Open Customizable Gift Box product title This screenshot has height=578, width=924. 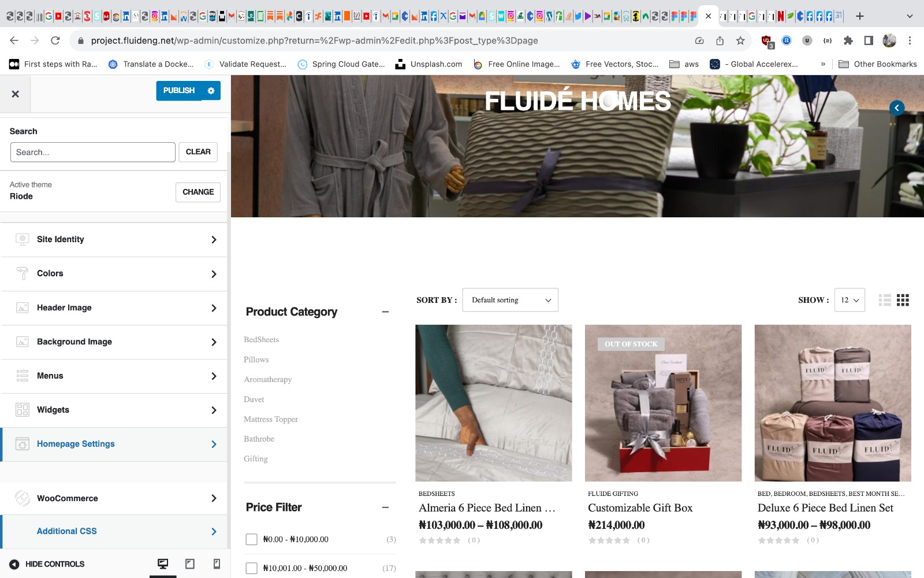(640, 508)
